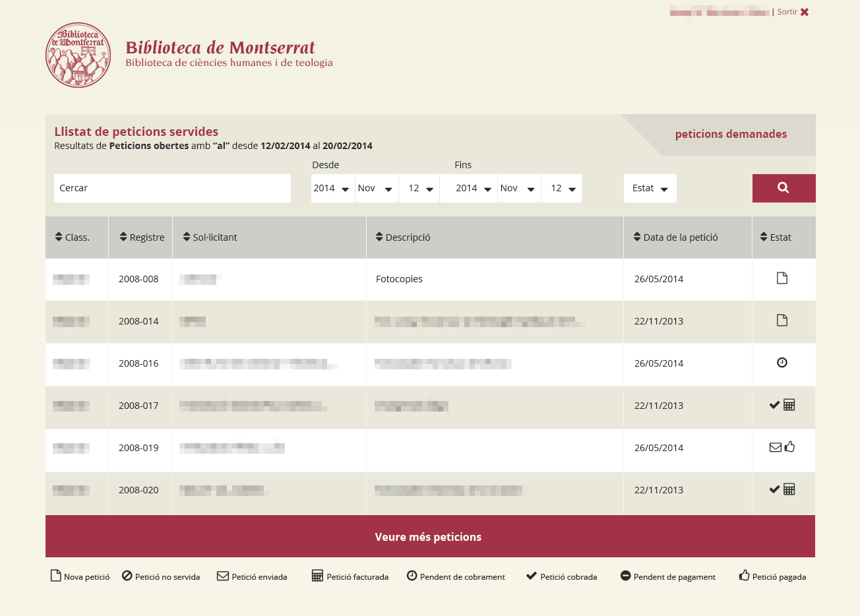Click the Cercar search input field
The image size is (860, 616).
click(172, 189)
